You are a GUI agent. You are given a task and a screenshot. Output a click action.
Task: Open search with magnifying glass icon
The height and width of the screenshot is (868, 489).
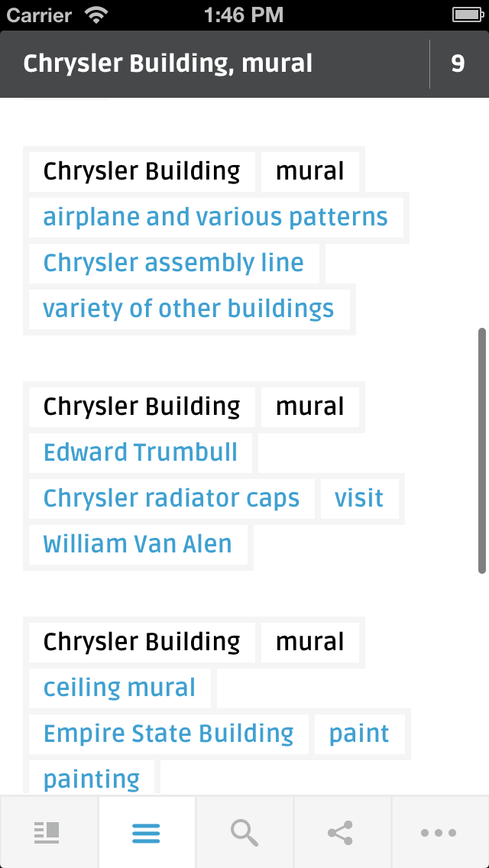click(244, 833)
